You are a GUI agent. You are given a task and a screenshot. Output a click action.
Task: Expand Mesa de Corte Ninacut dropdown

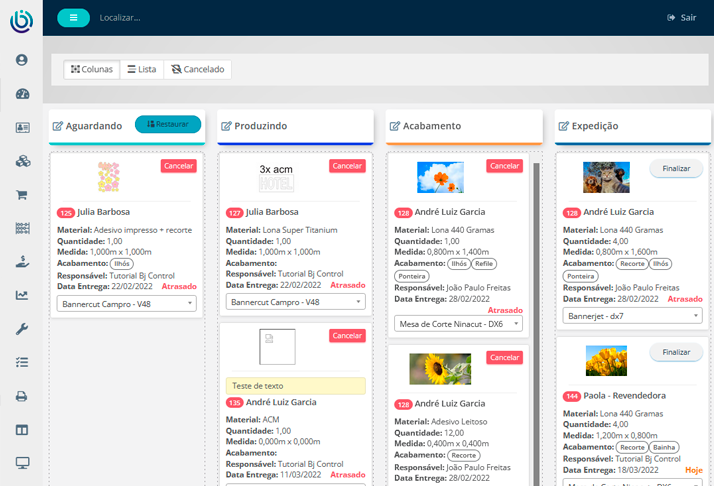(458, 323)
